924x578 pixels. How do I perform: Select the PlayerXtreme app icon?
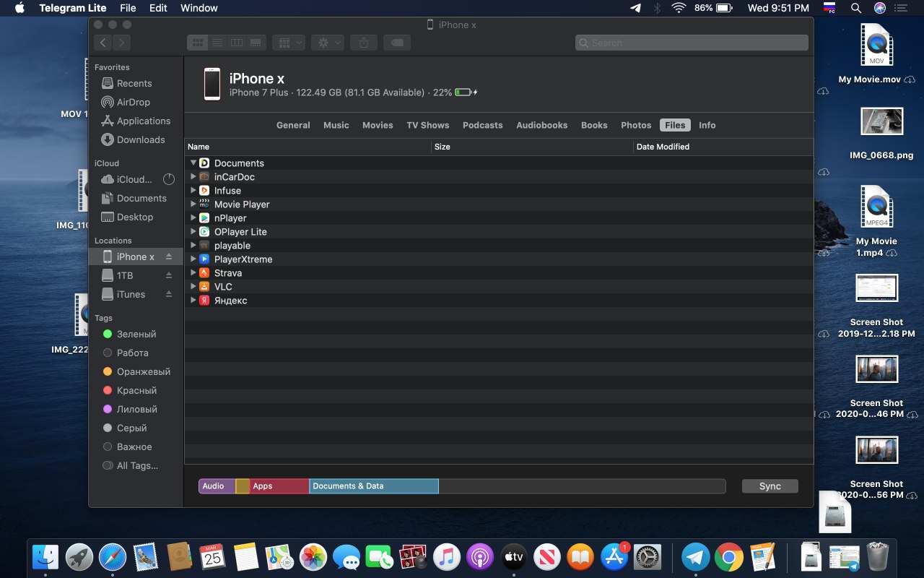(x=204, y=259)
